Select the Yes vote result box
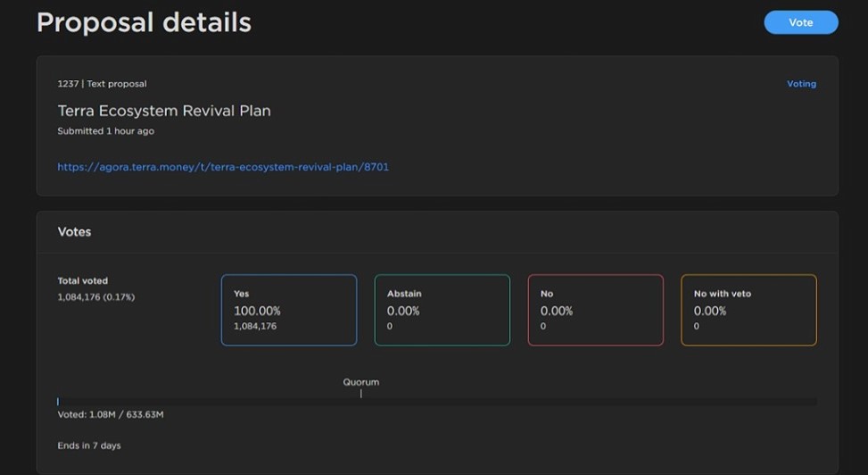This screenshot has width=868, height=475. [289, 310]
